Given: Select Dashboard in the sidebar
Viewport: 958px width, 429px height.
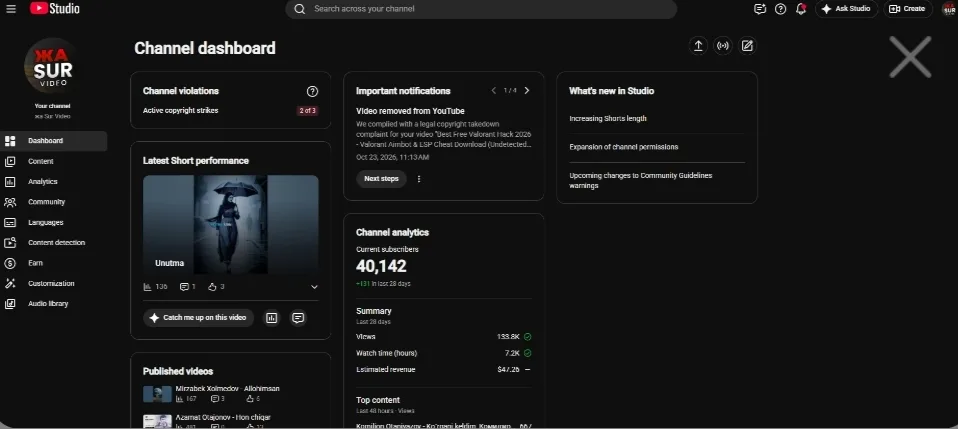Looking at the screenshot, I should click(x=54, y=141).
